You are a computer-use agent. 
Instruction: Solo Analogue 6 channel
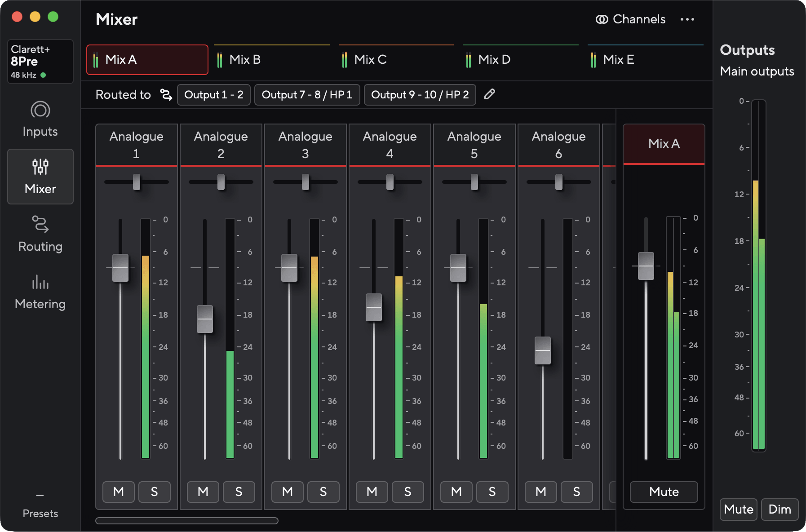(577, 492)
